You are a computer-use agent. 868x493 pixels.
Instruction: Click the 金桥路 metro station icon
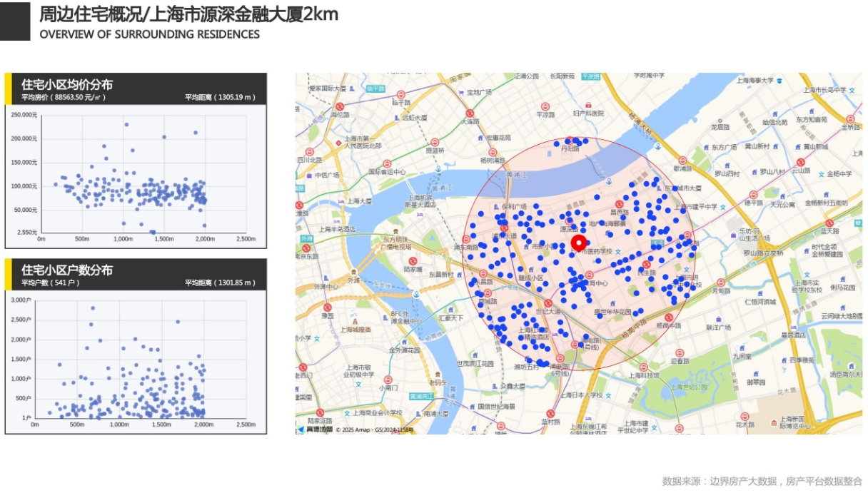850,118
